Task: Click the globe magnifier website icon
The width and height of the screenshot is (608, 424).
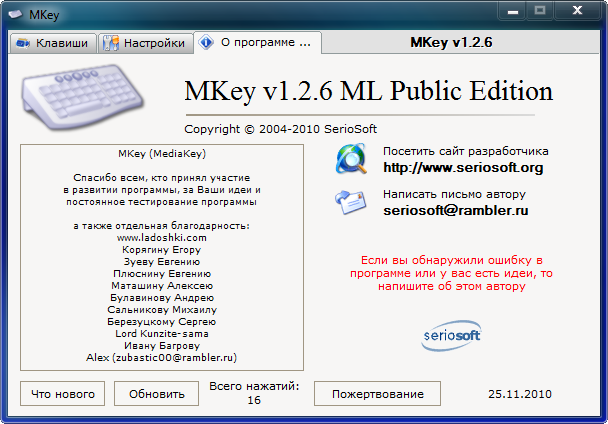Action: coord(351,159)
